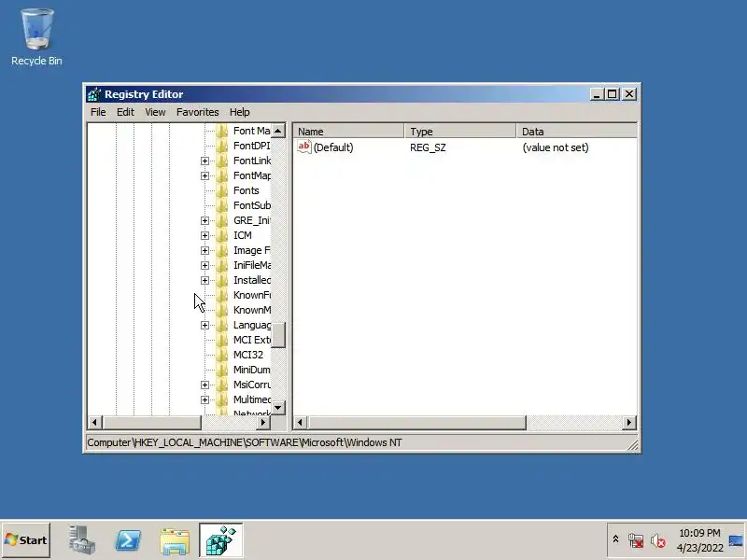Expand the FontMap key node
The width and height of the screenshot is (747, 560).
coord(204,175)
